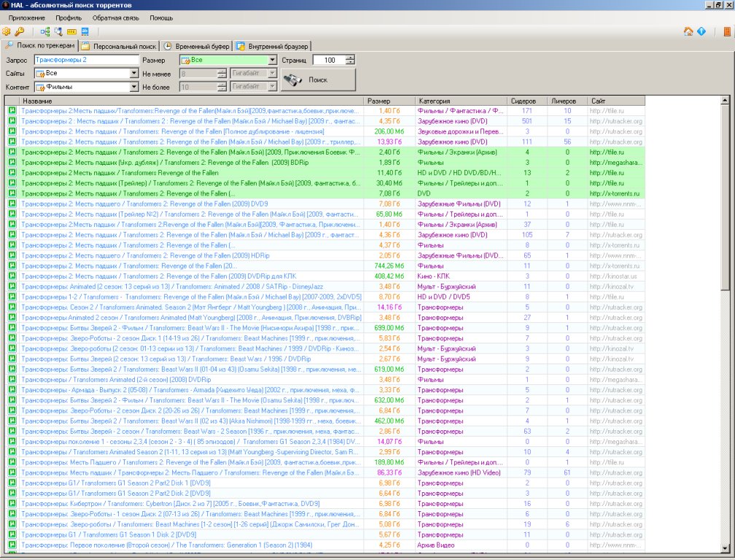
Task: Open the 'Контент' content dropdown
Action: pyautogui.click(x=134, y=87)
